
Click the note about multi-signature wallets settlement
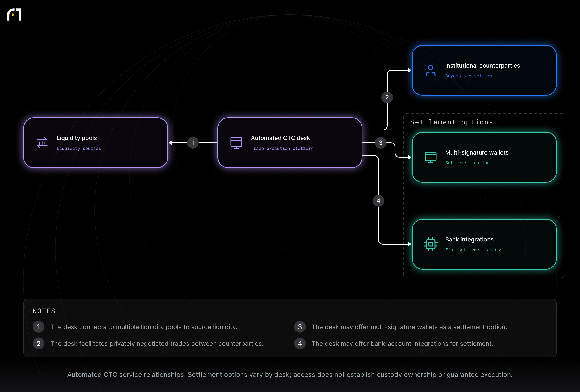point(409,327)
